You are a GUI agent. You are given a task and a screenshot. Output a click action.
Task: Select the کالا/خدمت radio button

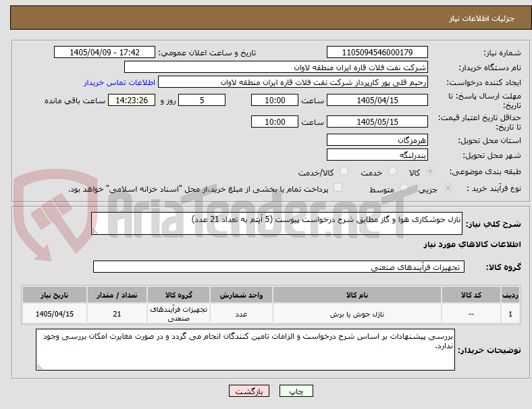(344, 171)
